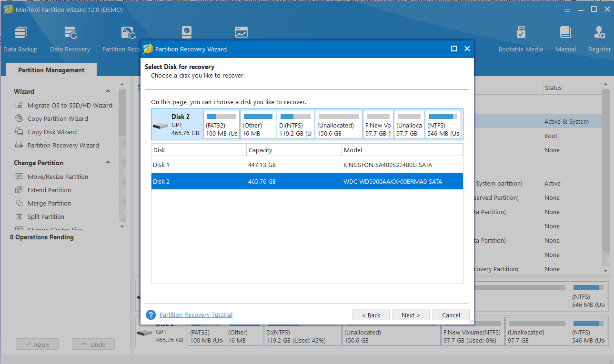614x364 pixels.
Task: Maximize the Partition Recovery Wizard dialog
Action: point(454,49)
